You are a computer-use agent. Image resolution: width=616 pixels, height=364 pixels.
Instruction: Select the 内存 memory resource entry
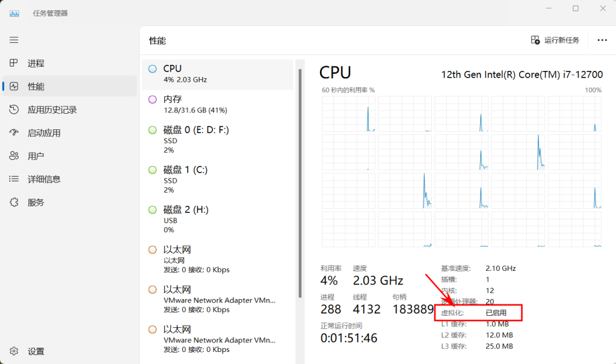217,104
